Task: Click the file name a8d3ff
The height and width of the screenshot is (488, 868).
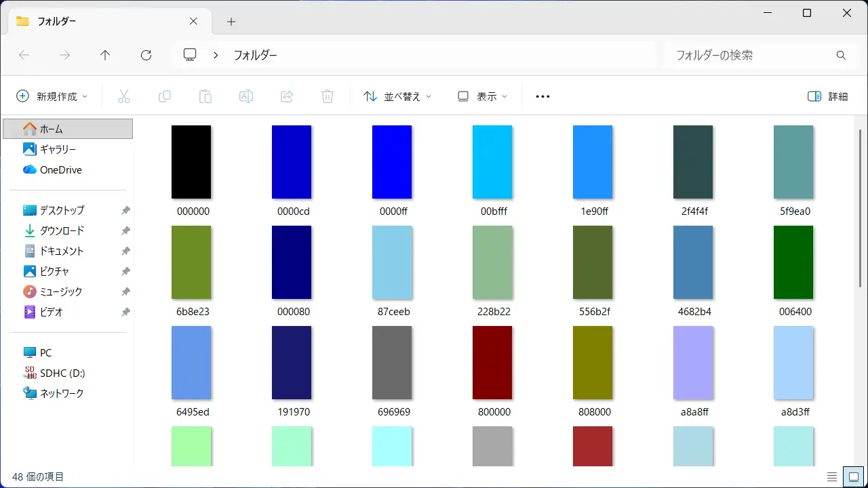Action: tap(795, 412)
